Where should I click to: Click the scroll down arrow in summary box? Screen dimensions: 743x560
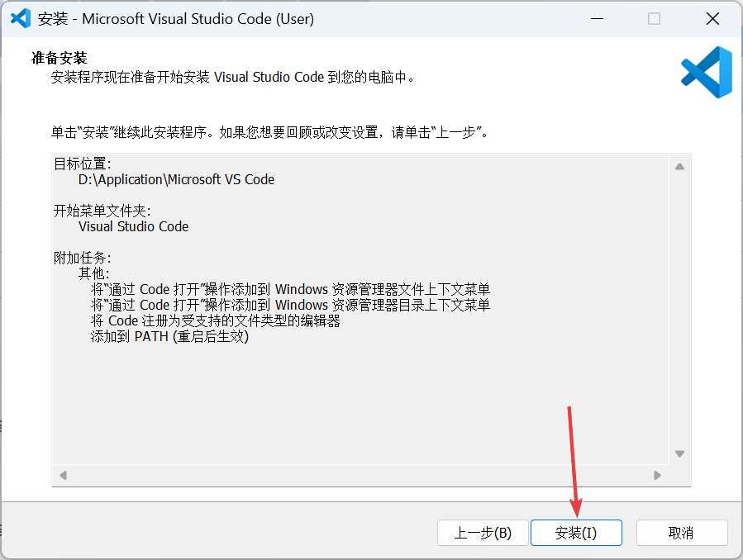[x=679, y=453]
